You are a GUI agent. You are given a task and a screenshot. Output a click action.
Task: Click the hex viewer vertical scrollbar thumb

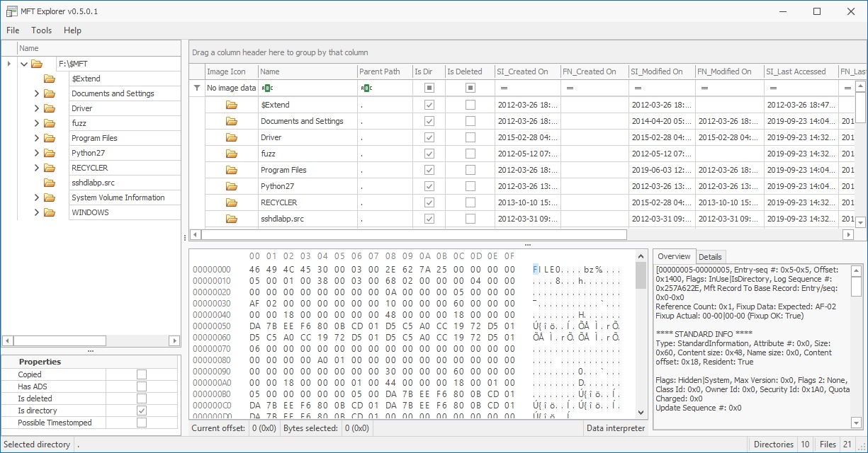tap(641, 276)
